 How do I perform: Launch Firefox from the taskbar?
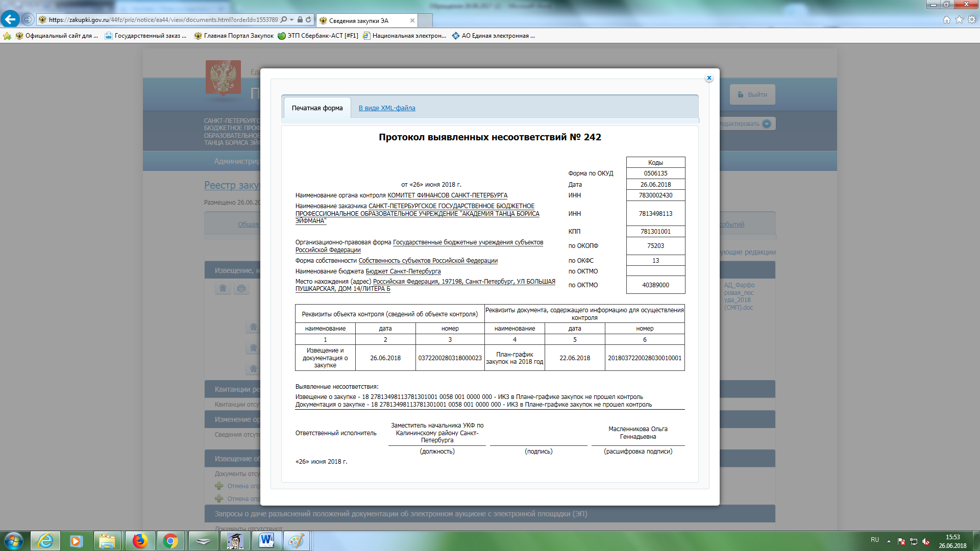coord(139,541)
